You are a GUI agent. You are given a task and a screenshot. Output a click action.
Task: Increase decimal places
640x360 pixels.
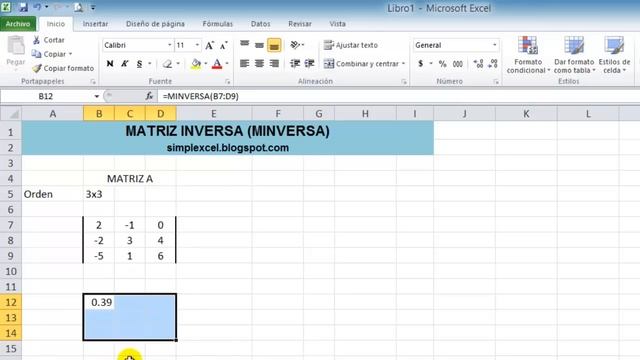coord(478,64)
